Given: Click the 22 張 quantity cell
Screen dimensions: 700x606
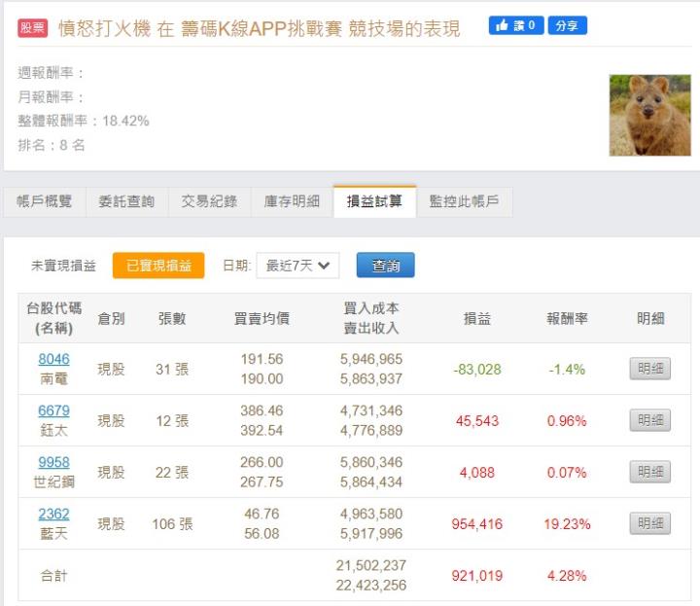Looking at the screenshot, I should click(x=172, y=473).
